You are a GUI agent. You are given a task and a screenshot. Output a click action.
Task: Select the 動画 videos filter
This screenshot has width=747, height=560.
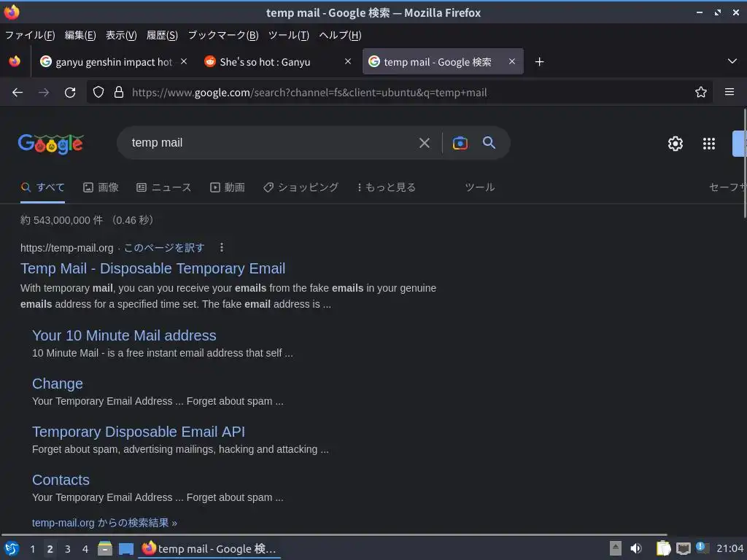(x=228, y=187)
